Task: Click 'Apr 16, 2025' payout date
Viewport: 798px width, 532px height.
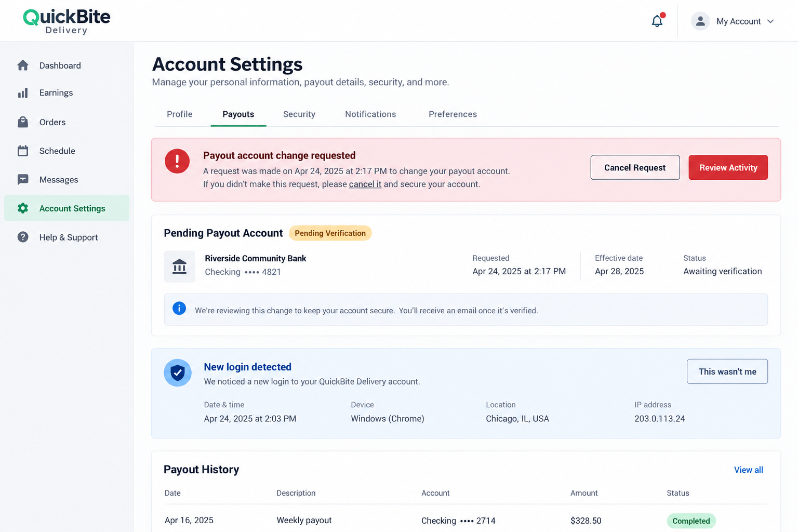Action: [189, 520]
